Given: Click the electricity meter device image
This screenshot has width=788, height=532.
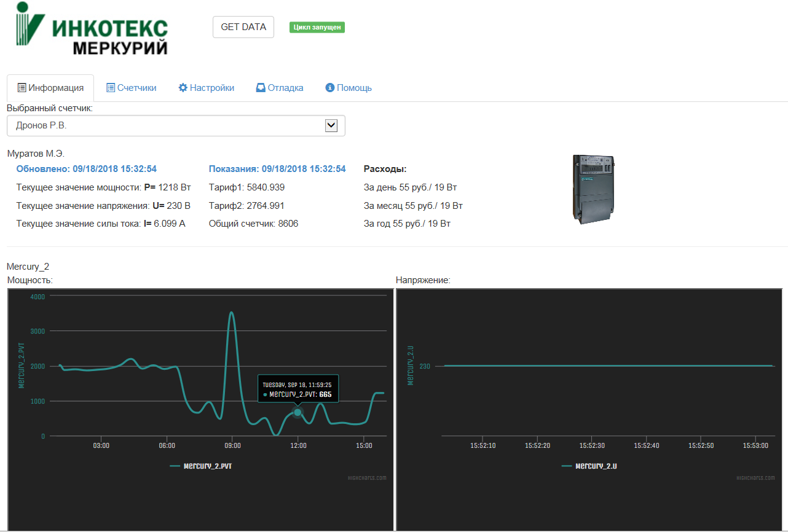Looking at the screenshot, I should coord(593,189).
